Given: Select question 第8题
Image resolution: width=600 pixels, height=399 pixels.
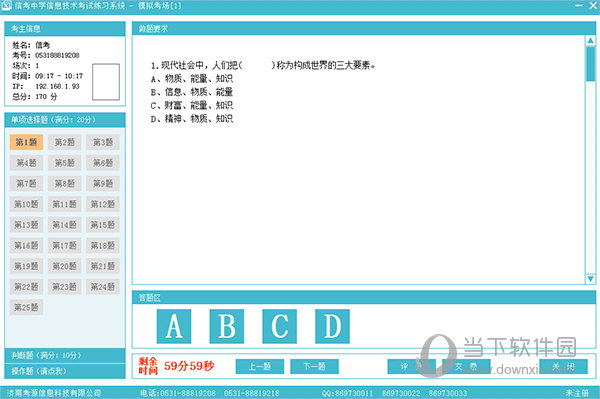Looking at the screenshot, I should point(65,184).
